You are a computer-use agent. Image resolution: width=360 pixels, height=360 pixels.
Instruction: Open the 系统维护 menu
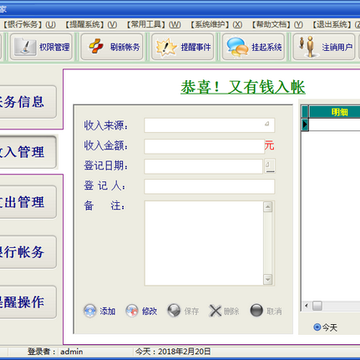(216, 24)
